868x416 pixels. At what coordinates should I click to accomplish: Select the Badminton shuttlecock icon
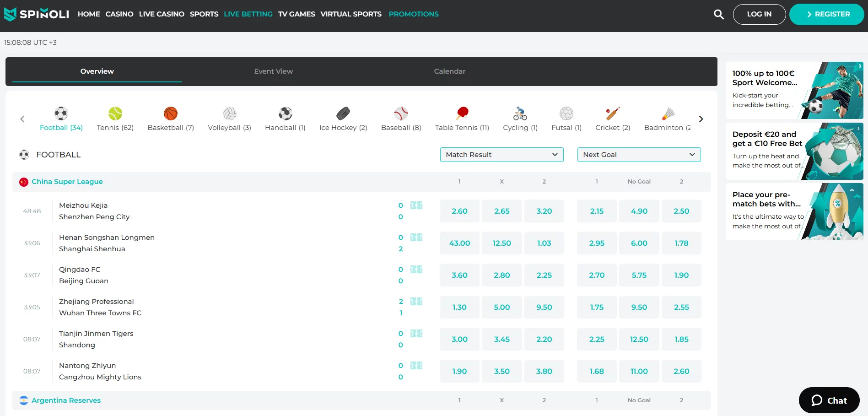[668, 113]
